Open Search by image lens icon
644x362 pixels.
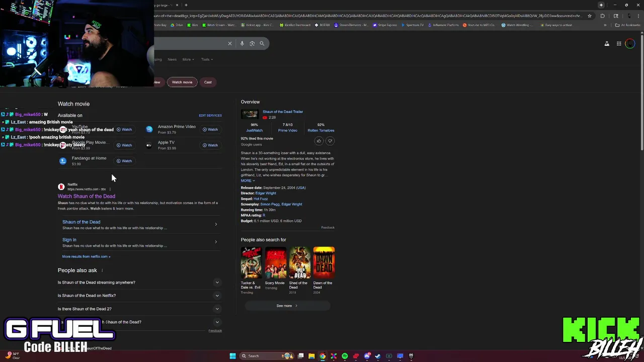pos(252,43)
